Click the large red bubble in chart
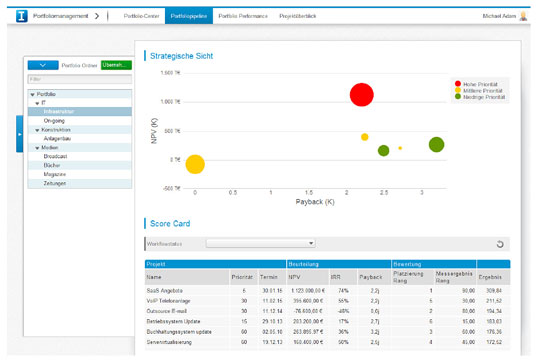The width and height of the screenshot is (538, 363). pos(362,95)
